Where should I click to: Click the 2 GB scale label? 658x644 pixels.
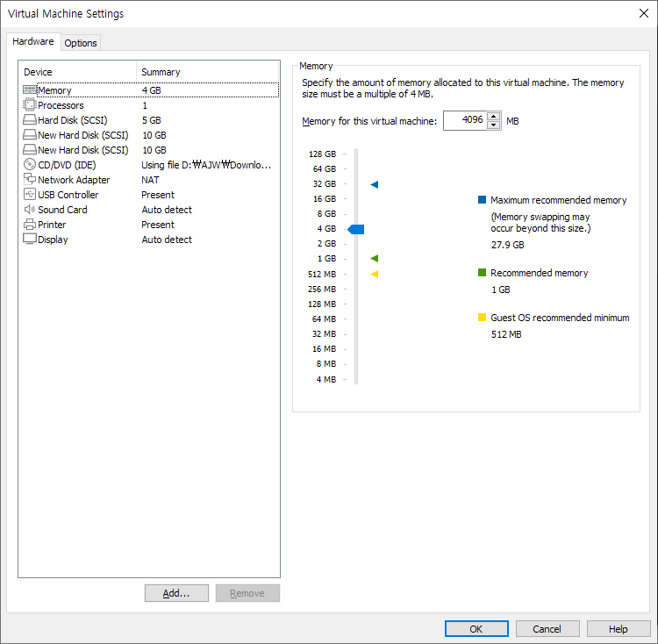(x=326, y=243)
